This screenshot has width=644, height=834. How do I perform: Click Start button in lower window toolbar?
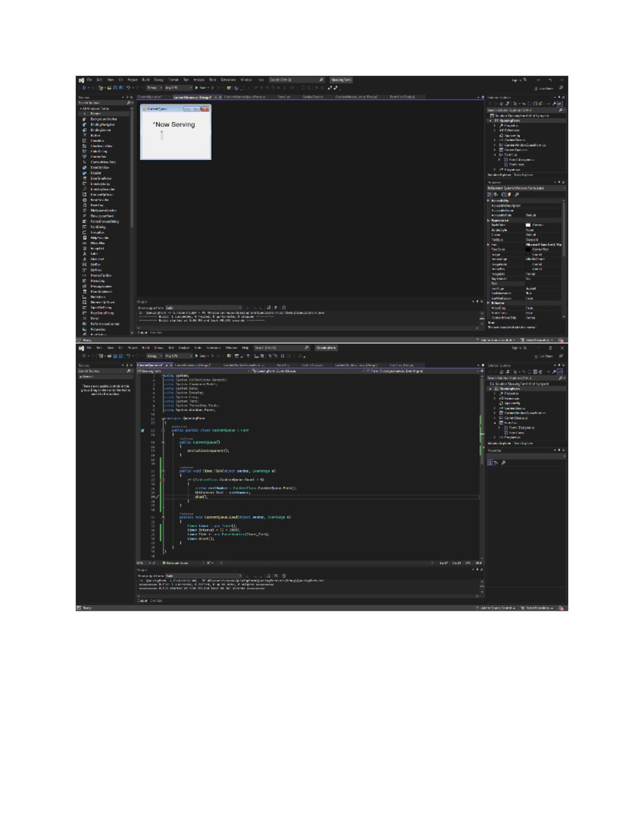point(201,356)
